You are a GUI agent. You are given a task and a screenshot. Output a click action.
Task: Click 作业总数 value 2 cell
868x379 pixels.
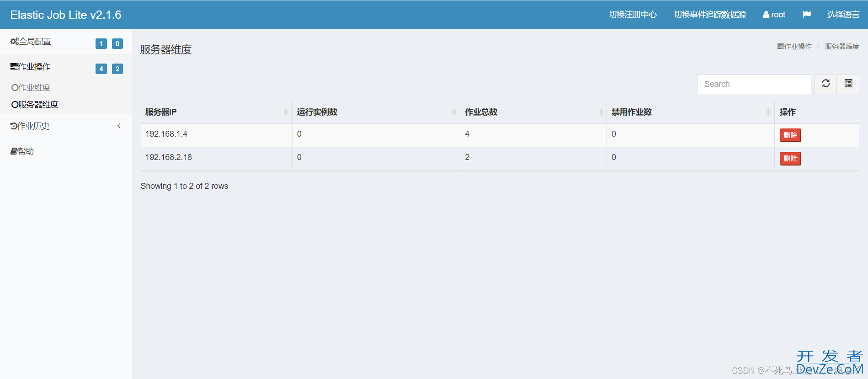click(x=533, y=158)
